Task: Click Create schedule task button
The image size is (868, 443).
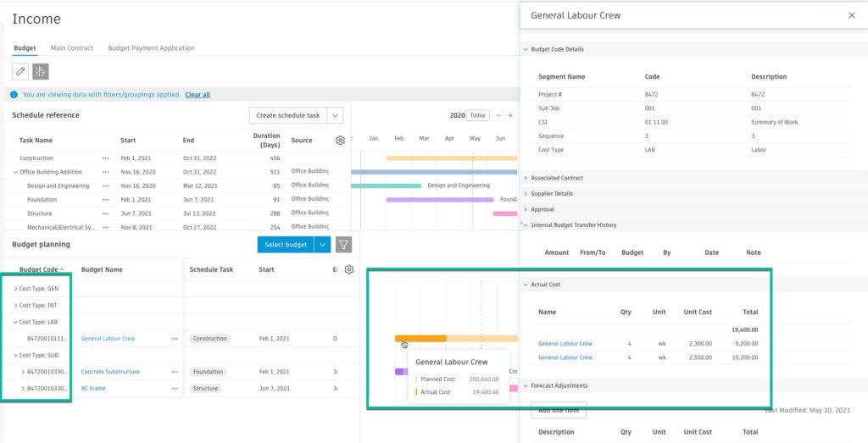Action: click(288, 115)
